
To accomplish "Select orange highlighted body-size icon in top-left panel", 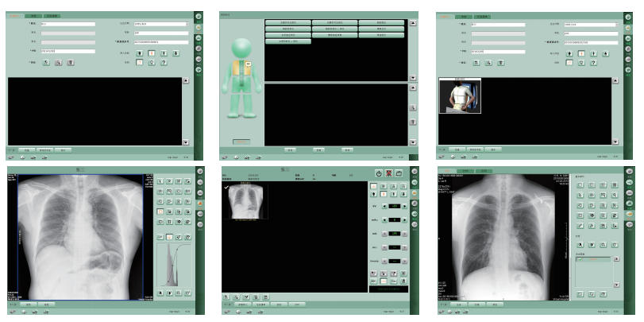I will point(152,53).
